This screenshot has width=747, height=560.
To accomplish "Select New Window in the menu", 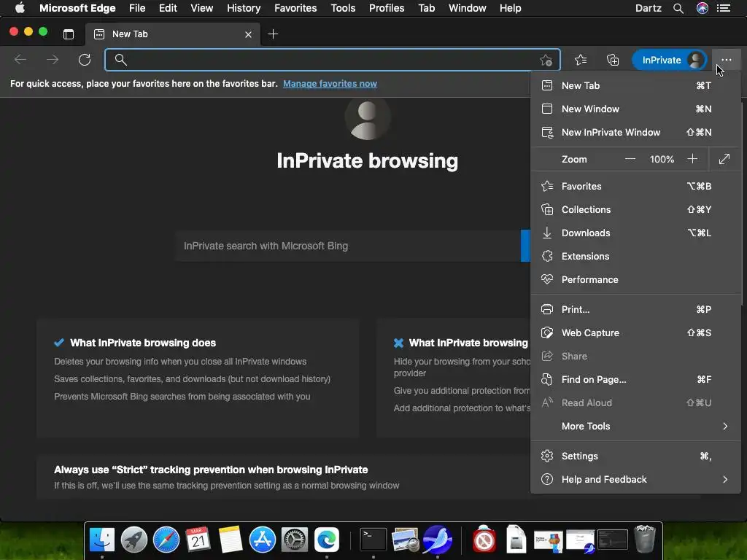I will (x=635, y=109).
